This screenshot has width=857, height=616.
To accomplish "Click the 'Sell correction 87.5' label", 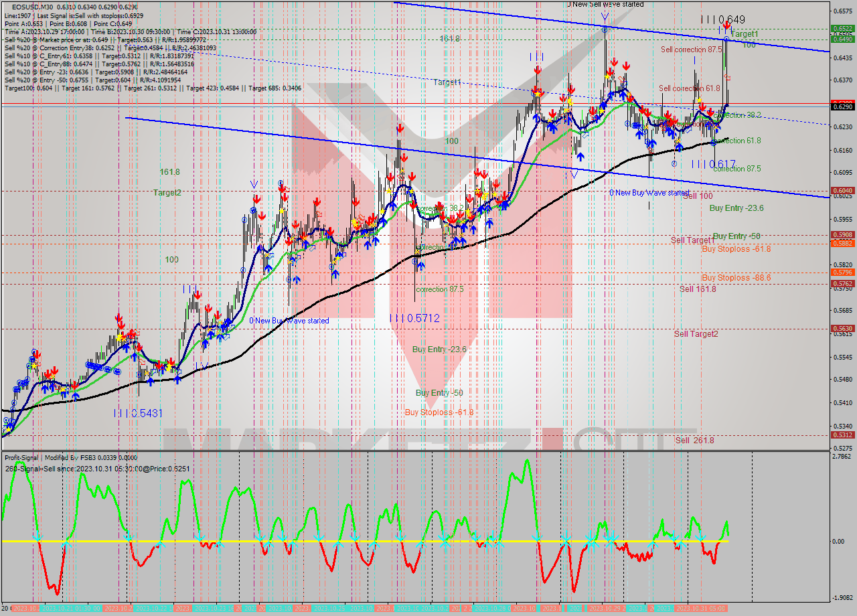I will [x=690, y=50].
